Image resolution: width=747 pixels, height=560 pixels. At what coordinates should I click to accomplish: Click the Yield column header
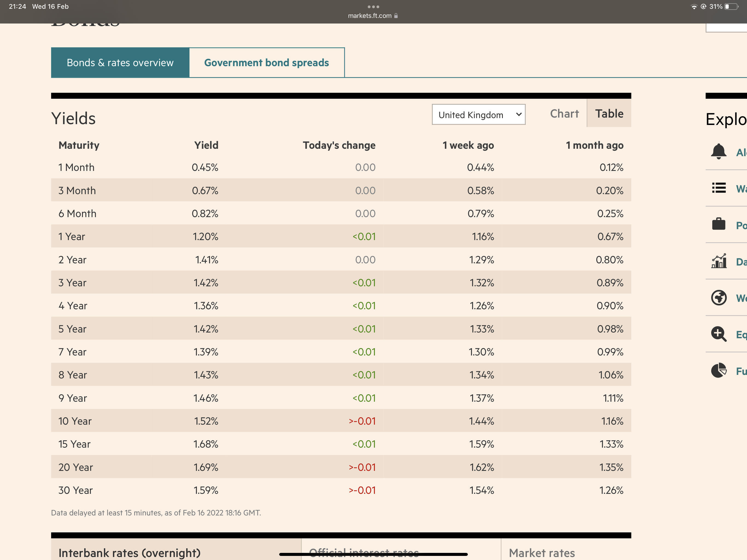[x=206, y=145]
